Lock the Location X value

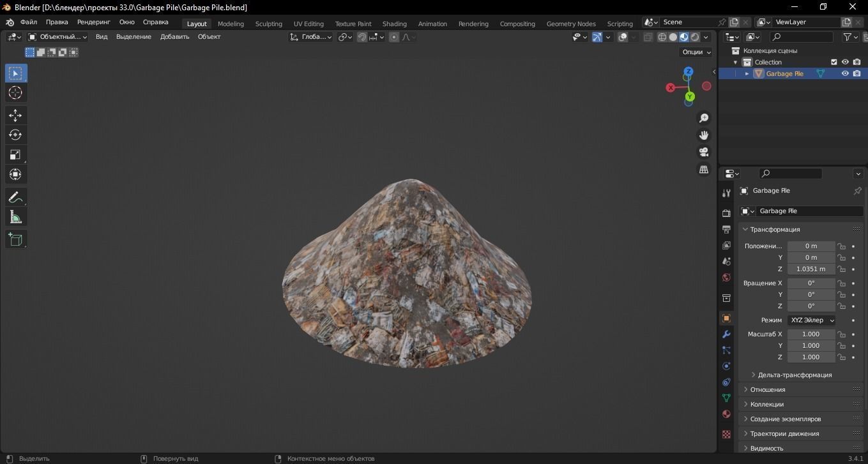coord(842,246)
